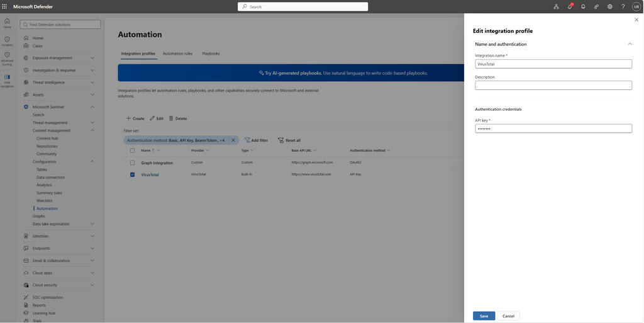The height and width of the screenshot is (323, 644).
Task: Click the Learning hub icon
Action: [26, 313]
